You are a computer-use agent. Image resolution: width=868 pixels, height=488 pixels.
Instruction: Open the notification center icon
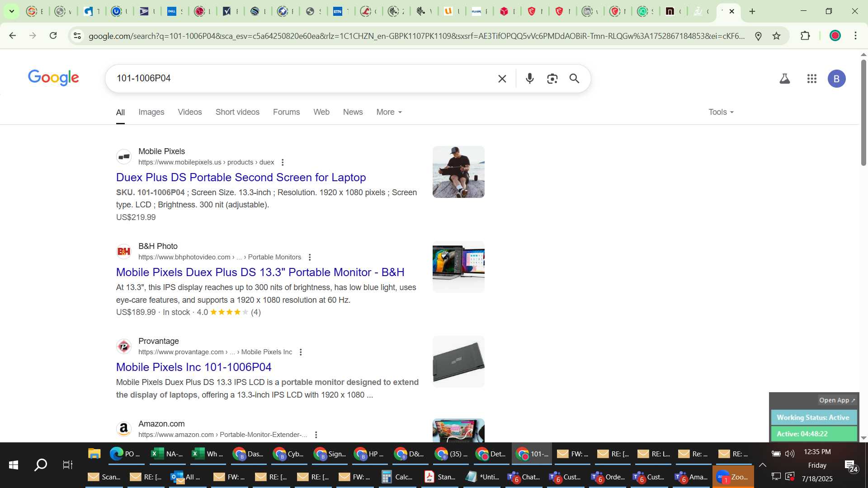[851, 466]
